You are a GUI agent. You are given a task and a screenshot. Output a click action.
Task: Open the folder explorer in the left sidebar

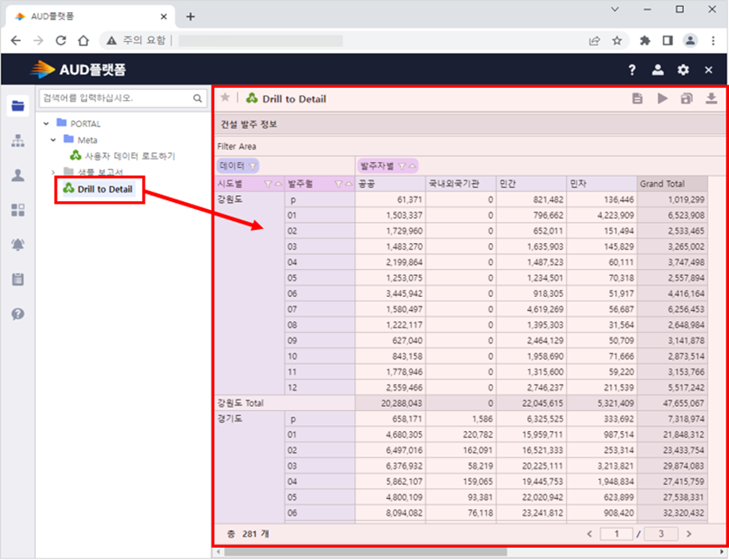(17, 105)
